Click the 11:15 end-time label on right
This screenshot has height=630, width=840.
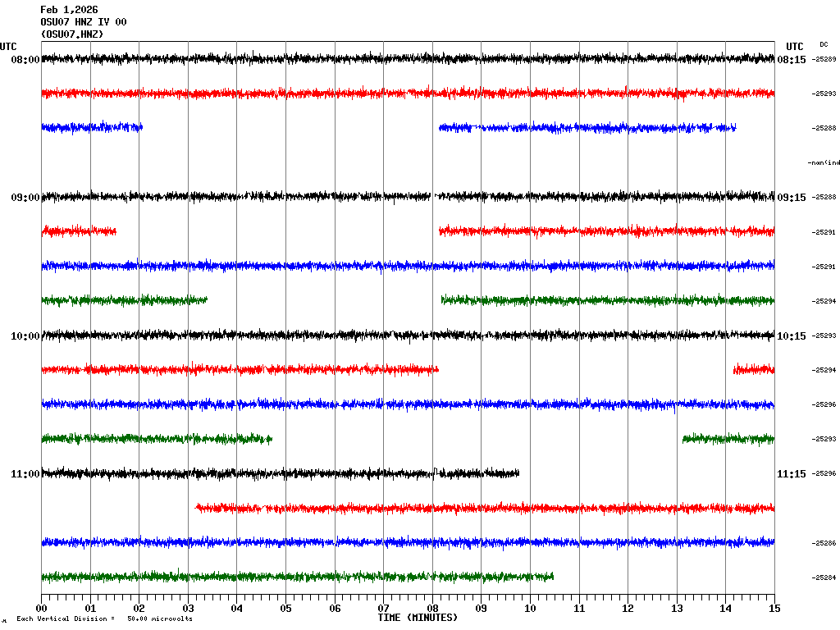coord(791,474)
